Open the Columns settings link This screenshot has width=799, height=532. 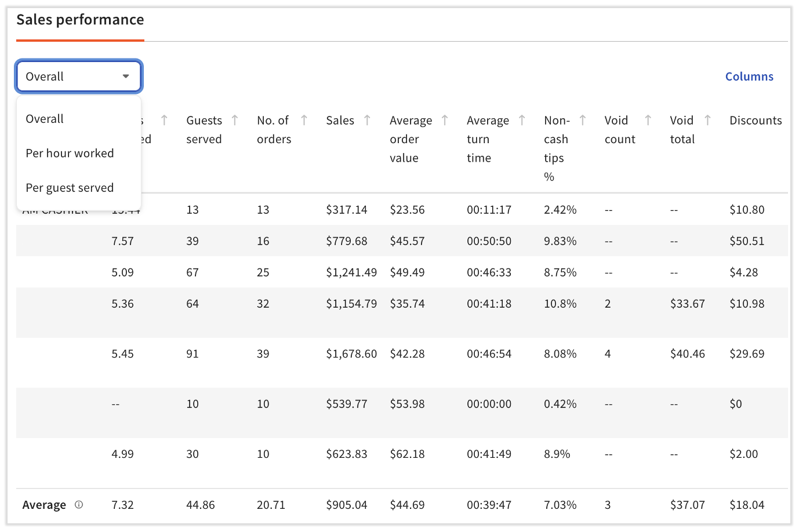coord(749,76)
